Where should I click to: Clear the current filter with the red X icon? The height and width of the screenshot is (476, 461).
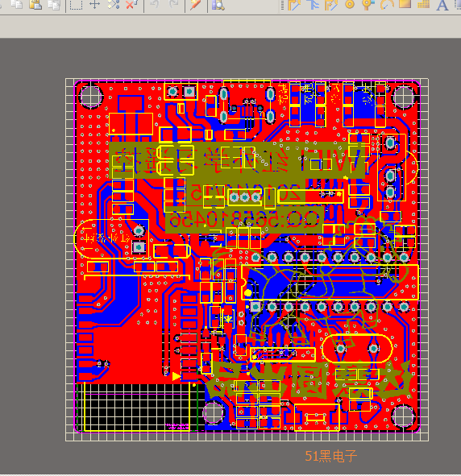[x=132, y=4]
